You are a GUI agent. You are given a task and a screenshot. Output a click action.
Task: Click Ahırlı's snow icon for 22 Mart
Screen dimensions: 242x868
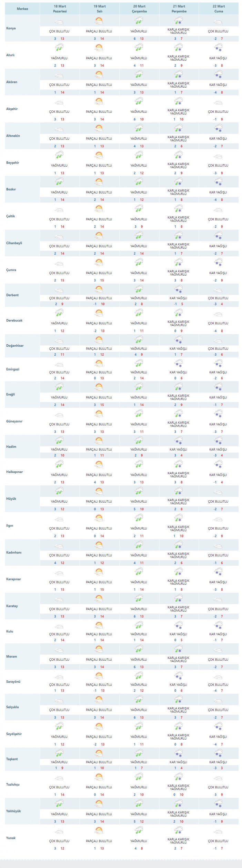click(x=218, y=49)
